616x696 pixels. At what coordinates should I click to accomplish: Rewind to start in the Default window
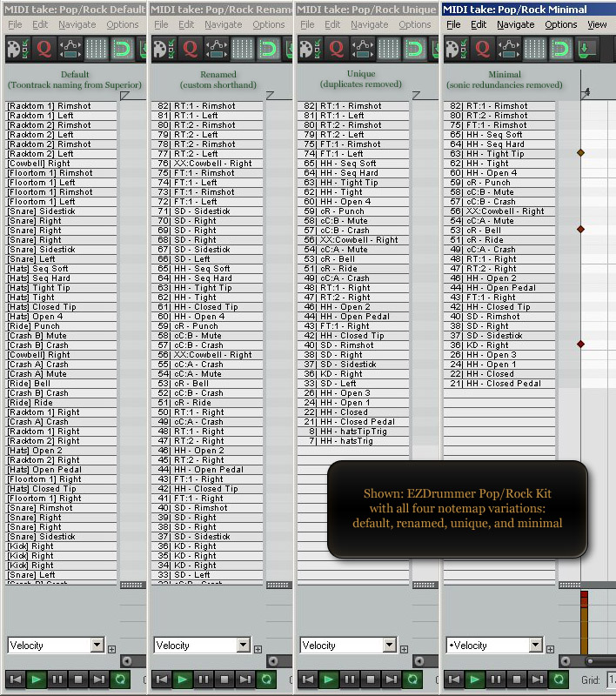(x=16, y=679)
